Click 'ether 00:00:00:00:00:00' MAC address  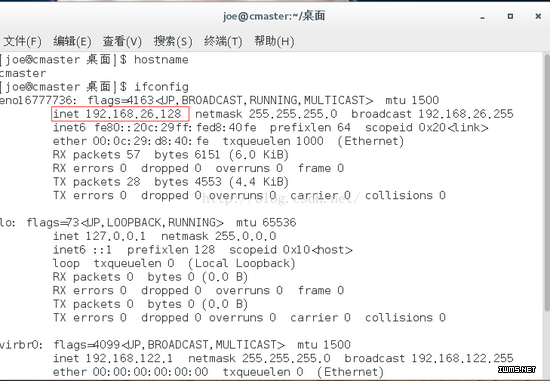click(x=131, y=372)
